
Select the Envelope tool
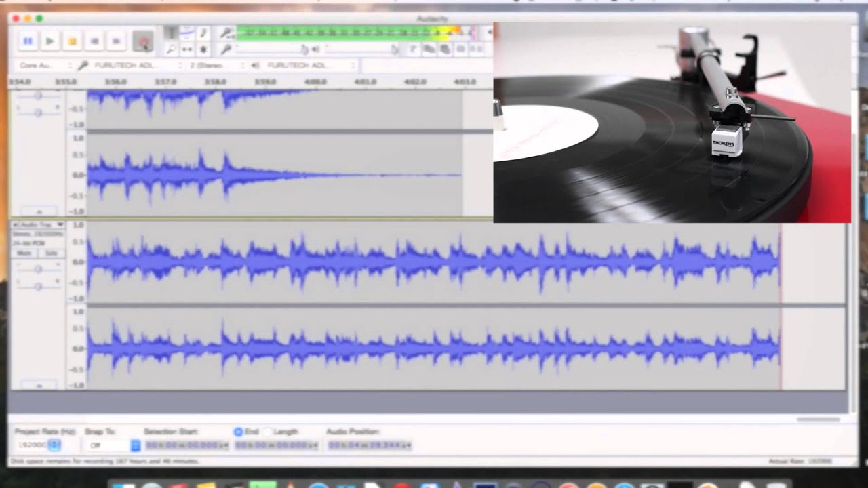coord(186,33)
